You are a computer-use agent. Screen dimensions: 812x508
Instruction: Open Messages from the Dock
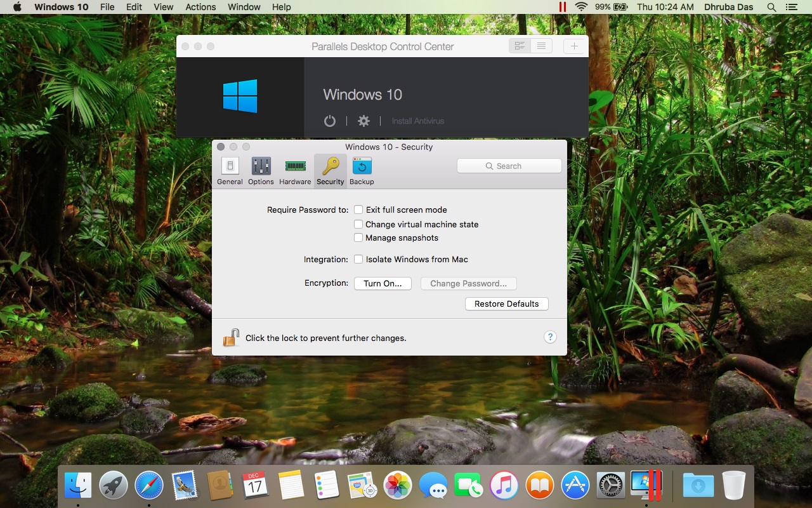tap(433, 486)
